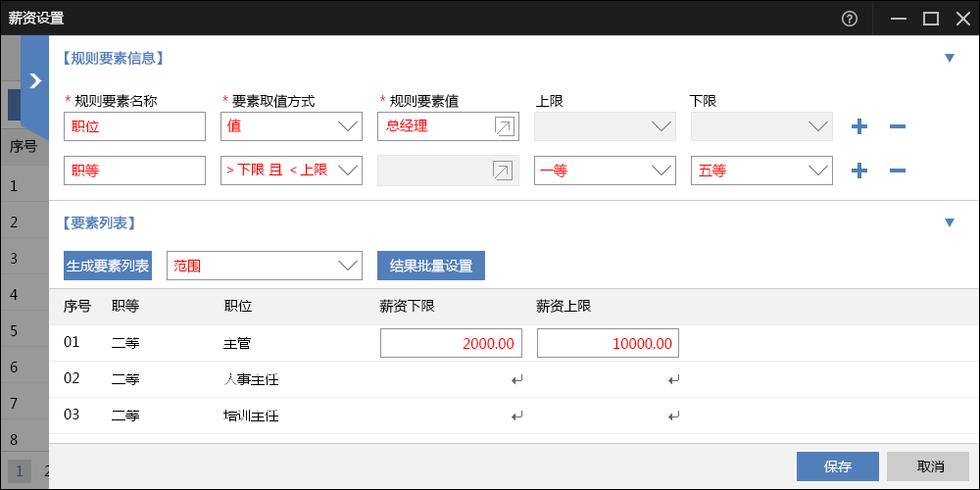Edit the 薪资下限 field showing 2000.00
The image size is (980, 490).
click(x=451, y=343)
